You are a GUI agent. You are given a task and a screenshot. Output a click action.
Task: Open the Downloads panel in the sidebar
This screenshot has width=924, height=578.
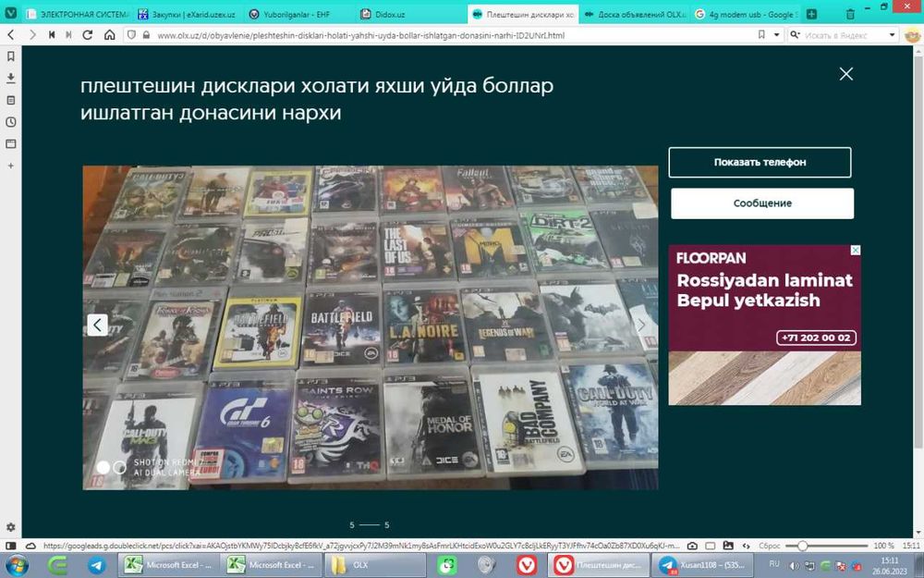[10, 78]
